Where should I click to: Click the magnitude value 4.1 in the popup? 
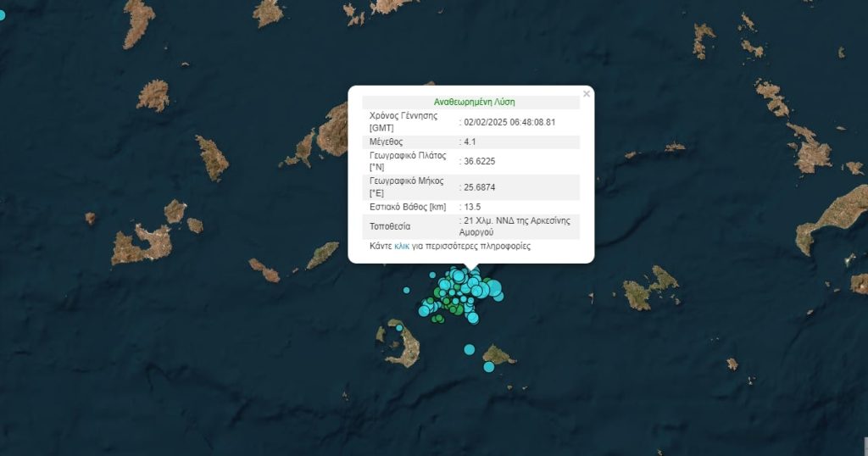(x=470, y=142)
